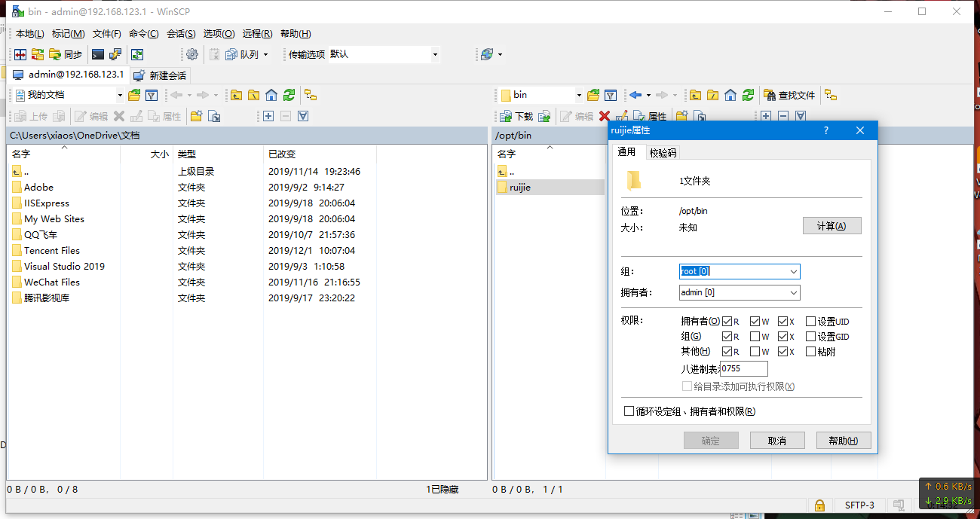Click 查找文件 find files icon
The width and height of the screenshot is (980, 519).
coord(790,95)
